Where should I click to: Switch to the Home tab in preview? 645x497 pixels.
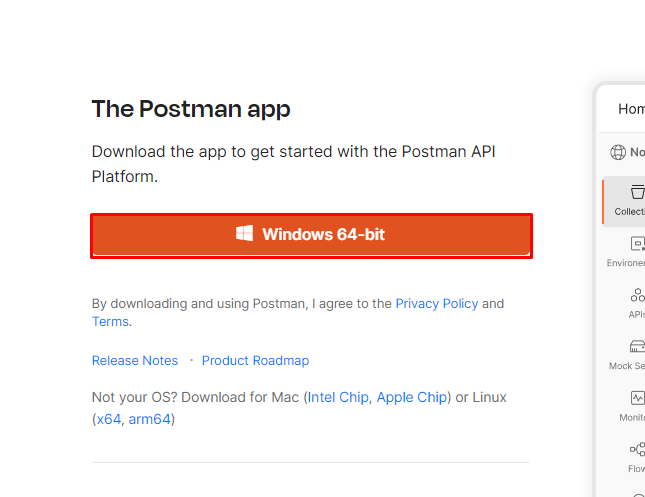[631, 109]
